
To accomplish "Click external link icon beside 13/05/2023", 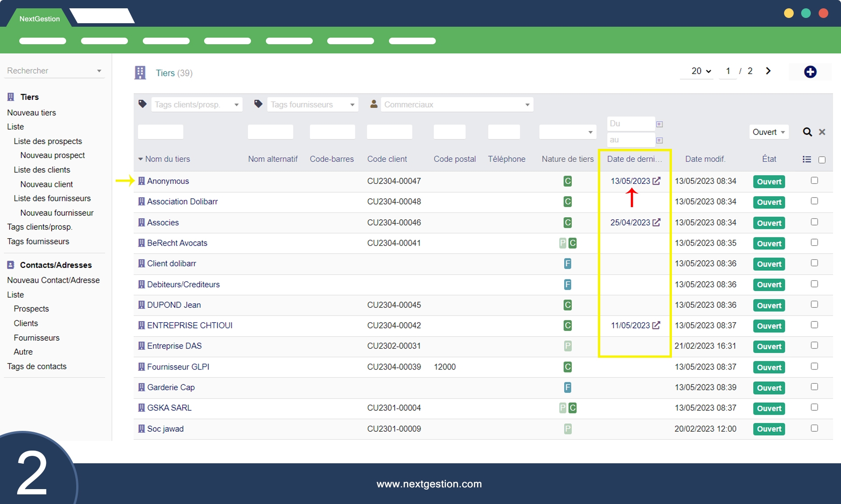I will [656, 181].
